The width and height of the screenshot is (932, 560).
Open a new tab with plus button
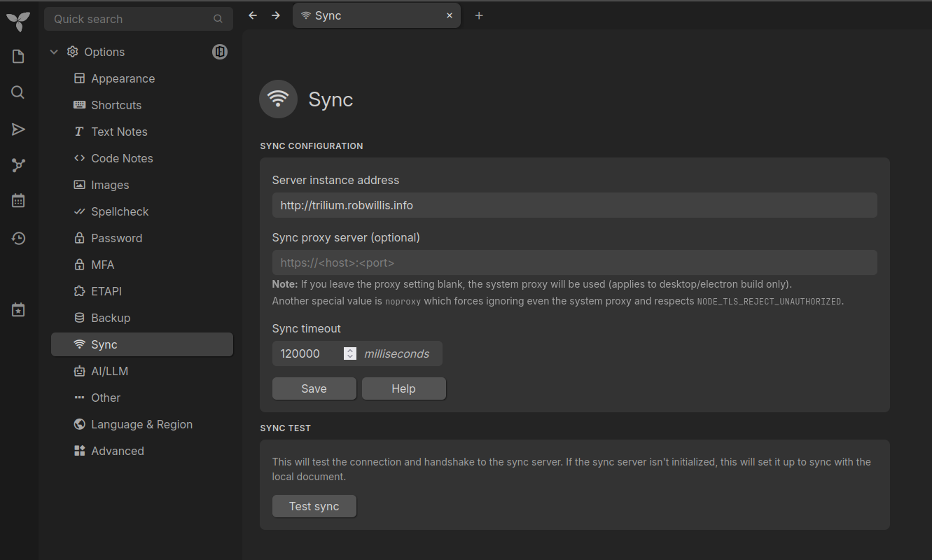[479, 15]
